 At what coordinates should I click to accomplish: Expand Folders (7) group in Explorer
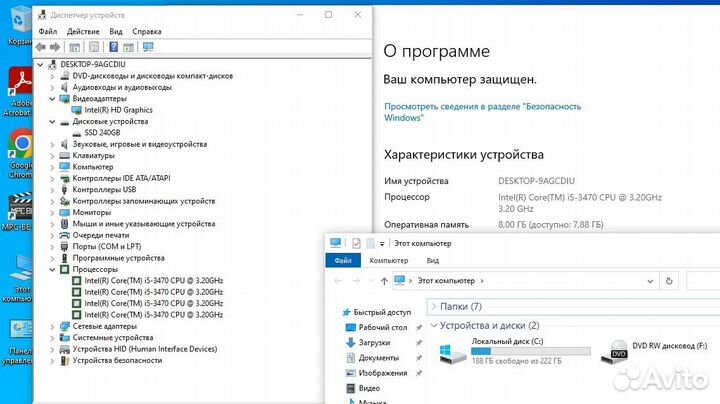coord(434,306)
